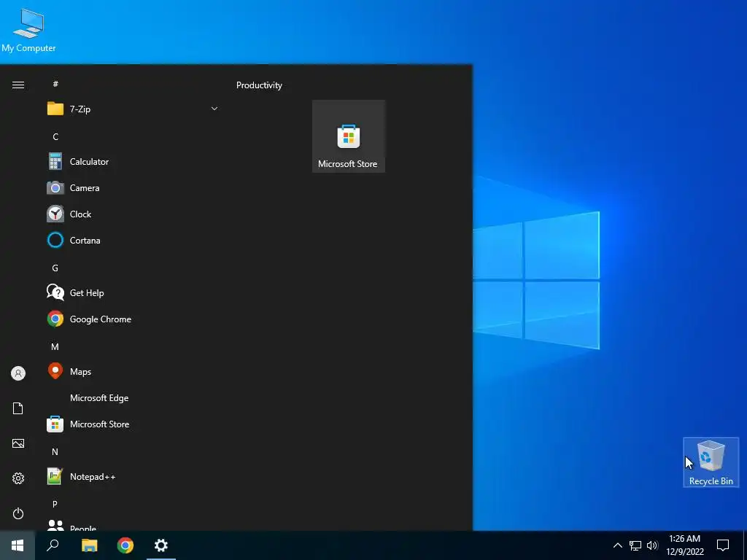Open Microsoft Edge from the app list
This screenshot has width=747, height=560.
point(133,398)
